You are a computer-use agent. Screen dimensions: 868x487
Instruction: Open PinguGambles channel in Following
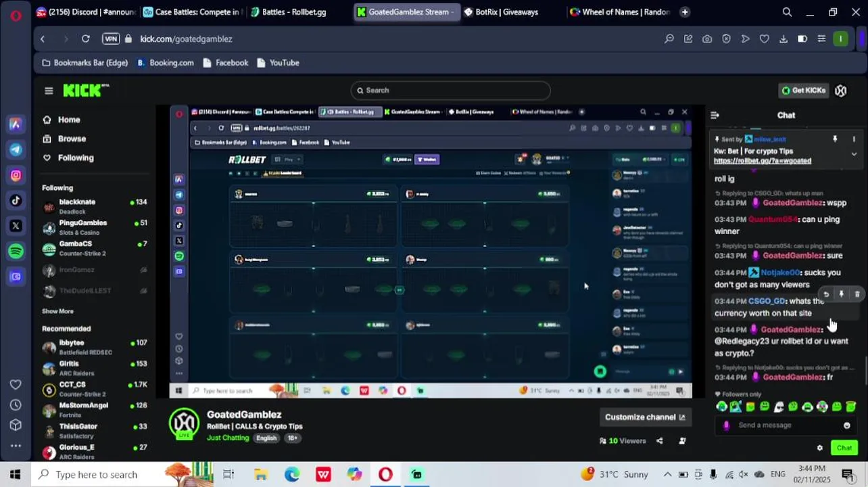point(95,227)
